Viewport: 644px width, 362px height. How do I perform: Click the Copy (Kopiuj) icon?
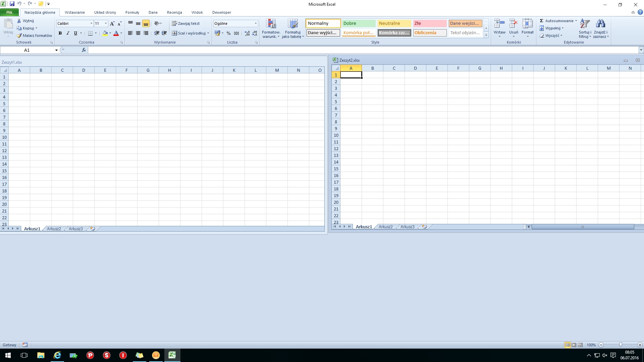[19, 28]
